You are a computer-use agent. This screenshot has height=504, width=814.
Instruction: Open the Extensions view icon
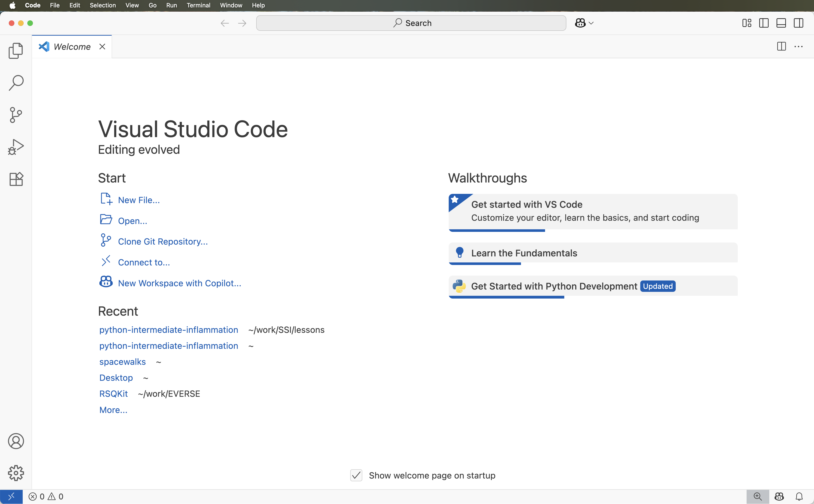16,179
